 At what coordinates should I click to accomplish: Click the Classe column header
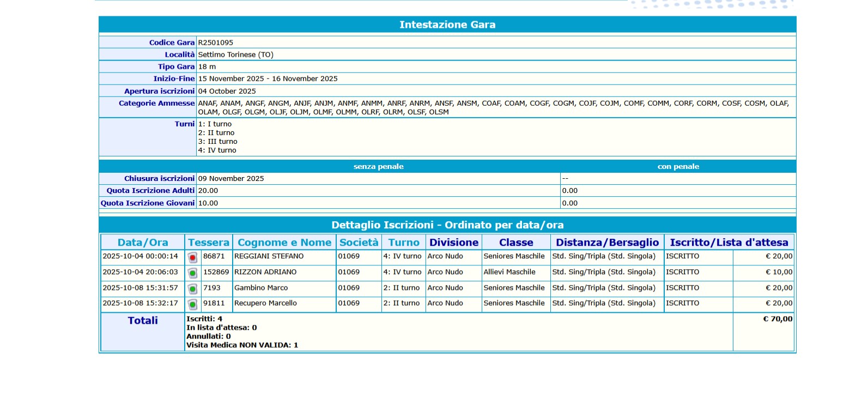516,243
